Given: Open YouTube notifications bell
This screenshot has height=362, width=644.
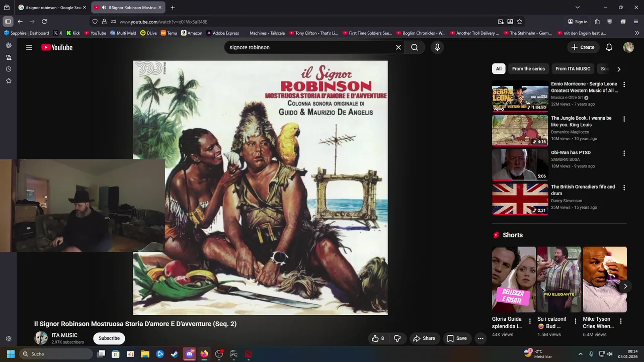Looking at the screenshot, I should click(609, 47).
